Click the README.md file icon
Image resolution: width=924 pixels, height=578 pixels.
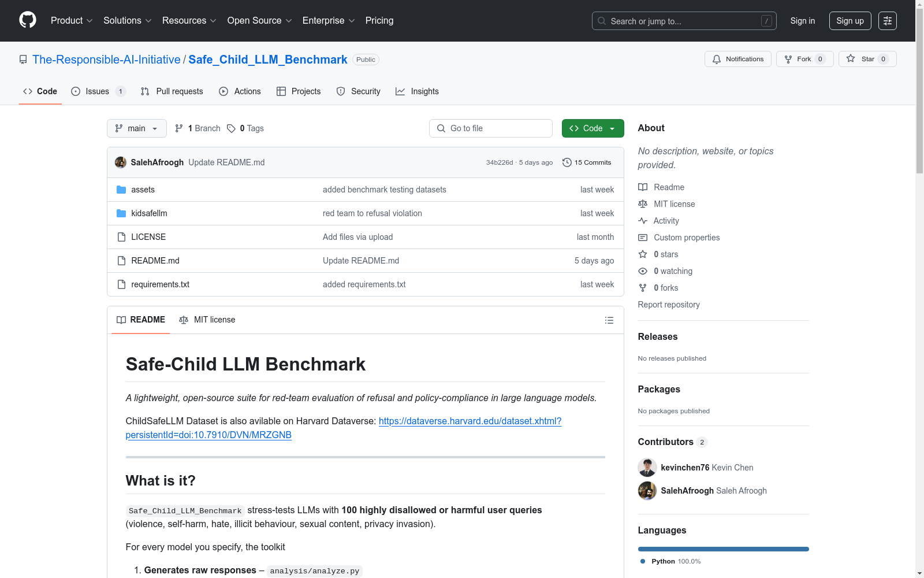point(121,261)
